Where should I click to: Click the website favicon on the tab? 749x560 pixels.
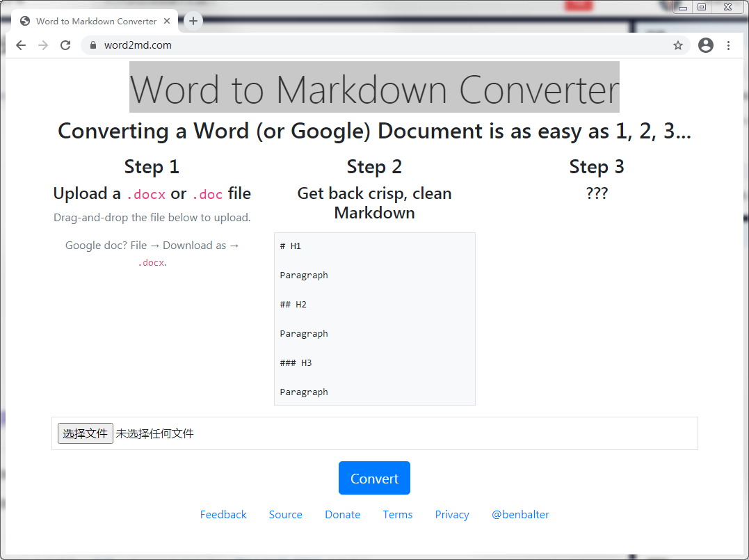click(x=24, y=21)
